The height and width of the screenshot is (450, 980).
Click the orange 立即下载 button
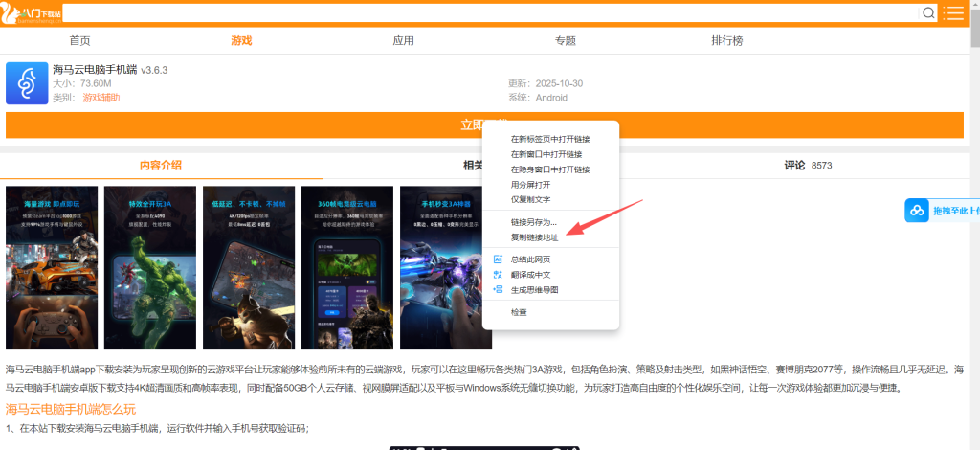click(x=484, y=125)
